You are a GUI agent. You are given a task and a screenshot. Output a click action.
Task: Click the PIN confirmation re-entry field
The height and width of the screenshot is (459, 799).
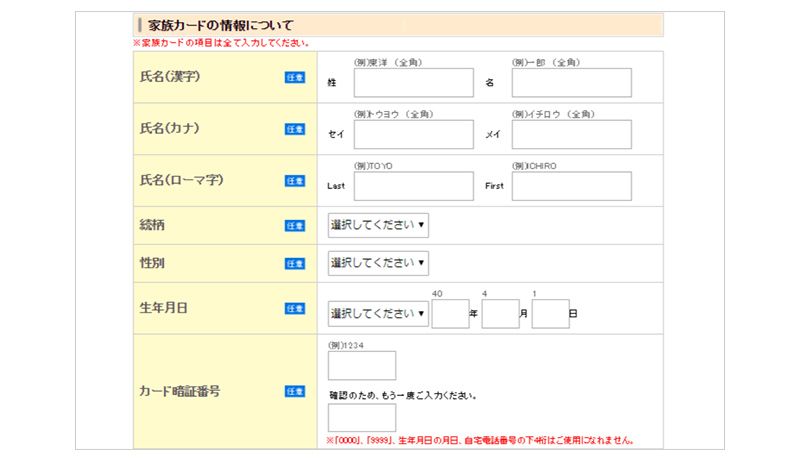point(362,418)
